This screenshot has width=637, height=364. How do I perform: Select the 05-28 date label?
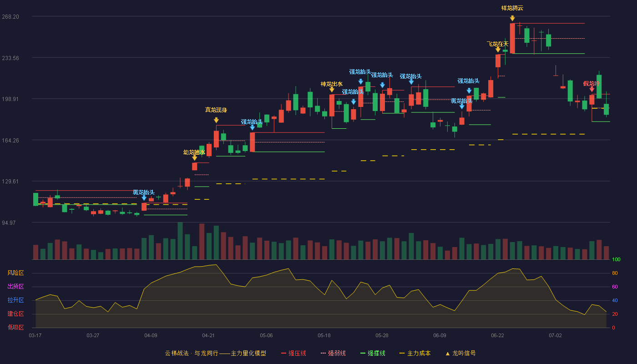[x=382, y=335]
